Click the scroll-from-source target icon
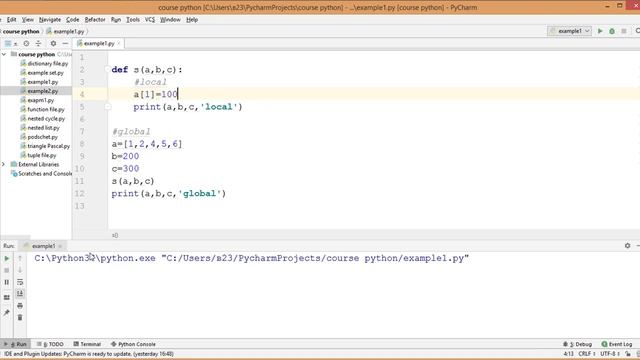The width and height of the screenshot is (640, 360). pos(27,43)
